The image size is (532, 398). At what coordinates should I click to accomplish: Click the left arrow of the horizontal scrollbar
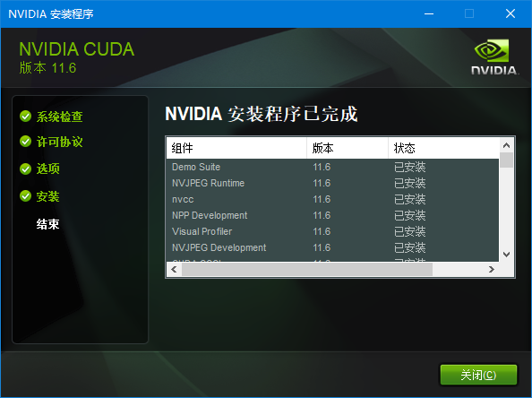pos(174,270)
